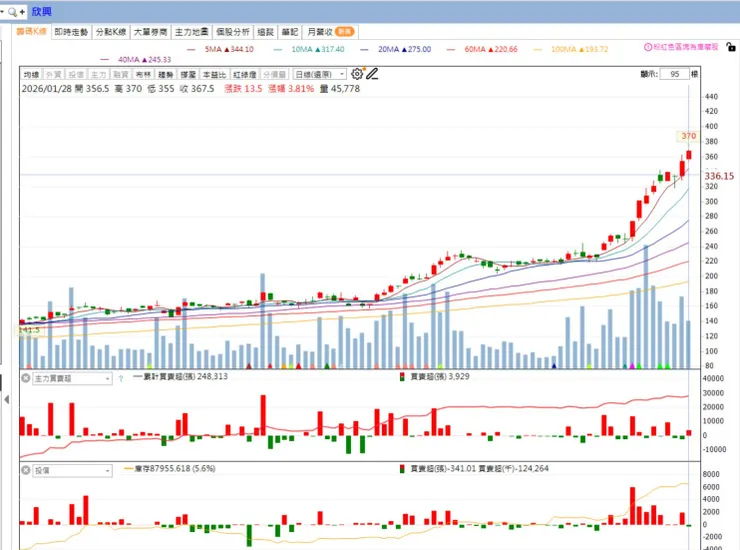This screenshot has width=740, height=550.
Task: Click 累計買賣超(張) 248,313 legend text
Action: pos(185,376)
